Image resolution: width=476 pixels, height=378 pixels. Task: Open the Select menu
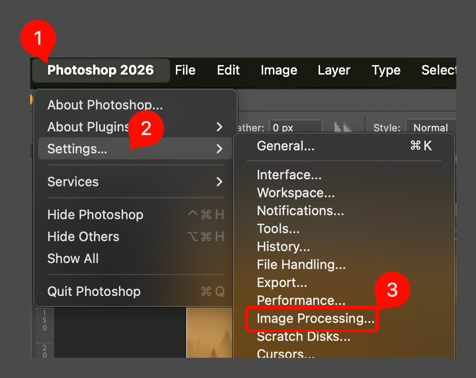(438, 70)
